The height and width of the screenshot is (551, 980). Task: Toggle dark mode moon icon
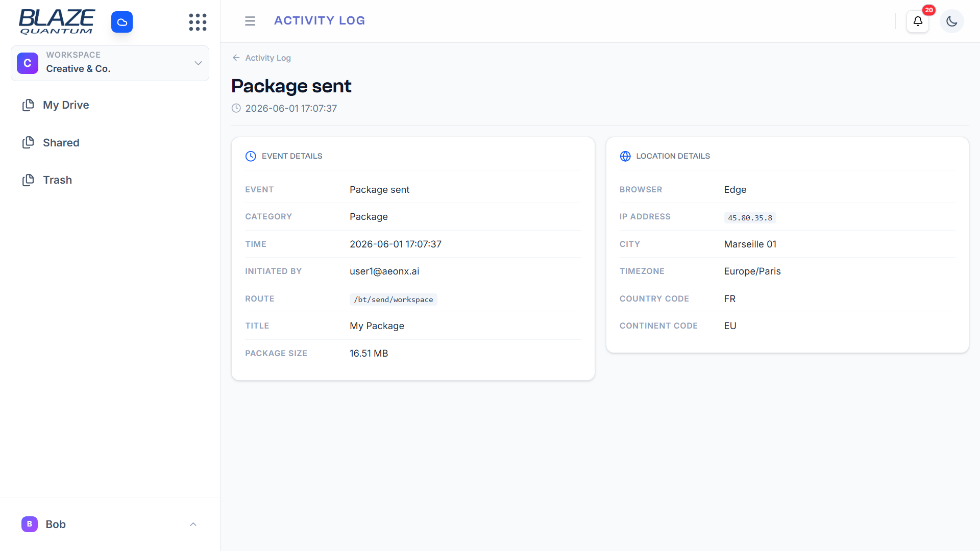click(x=952, y=21)
